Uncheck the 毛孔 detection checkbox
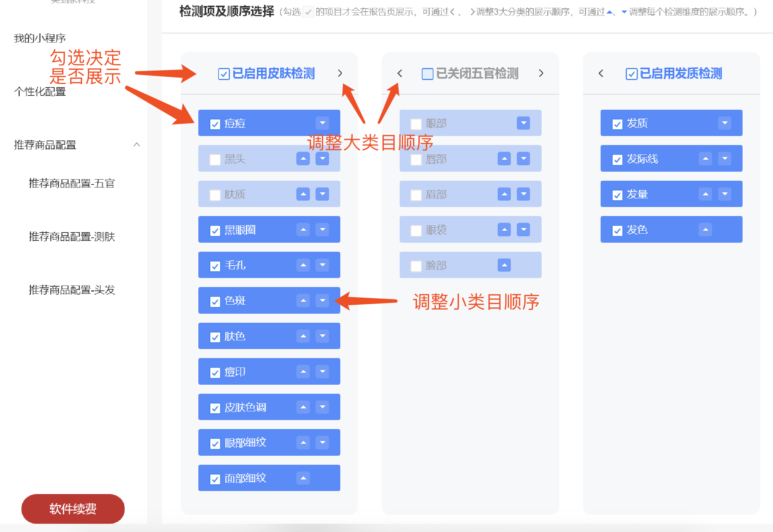This screenshot has width=773, height=532. (x=215, y=266)
